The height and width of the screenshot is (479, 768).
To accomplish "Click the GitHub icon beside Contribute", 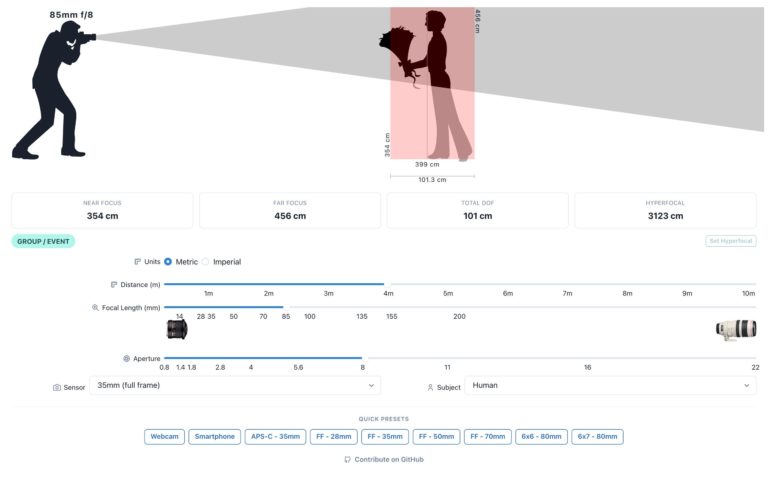I will 347,459.
